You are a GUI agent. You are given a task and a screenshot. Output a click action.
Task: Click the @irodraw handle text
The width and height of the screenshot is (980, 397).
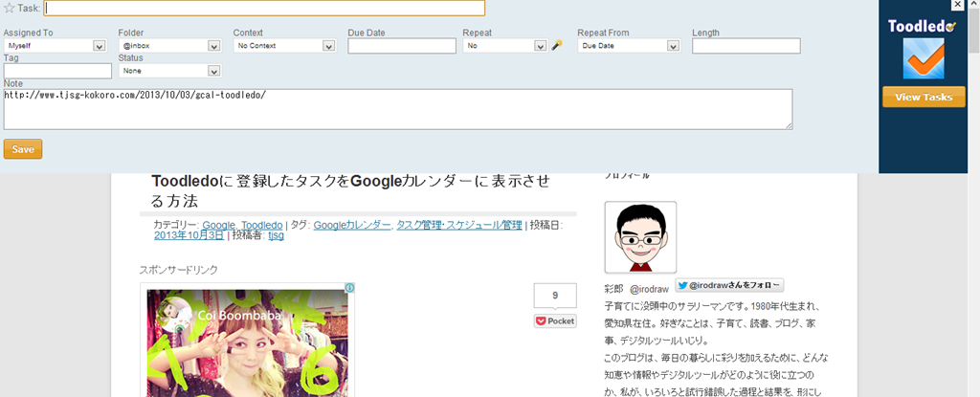coord(649,290)
